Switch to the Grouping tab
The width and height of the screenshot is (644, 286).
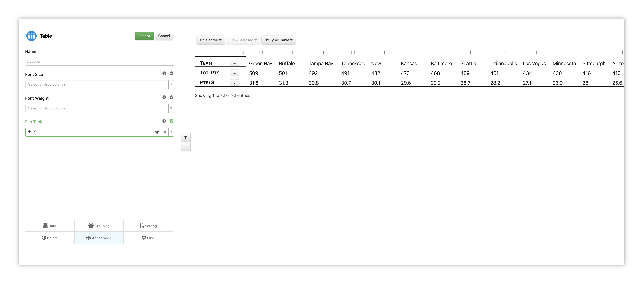point(99,226)
